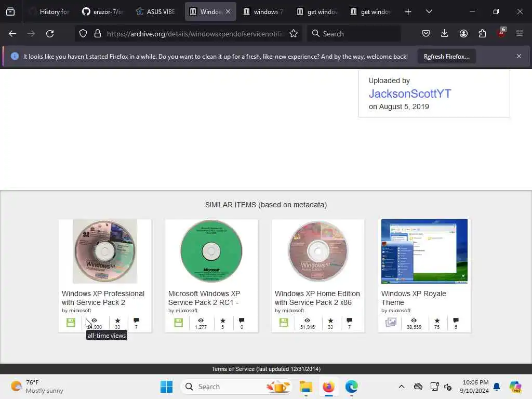Open Windows XP Royale Theme title link

(x=414, y=298)
